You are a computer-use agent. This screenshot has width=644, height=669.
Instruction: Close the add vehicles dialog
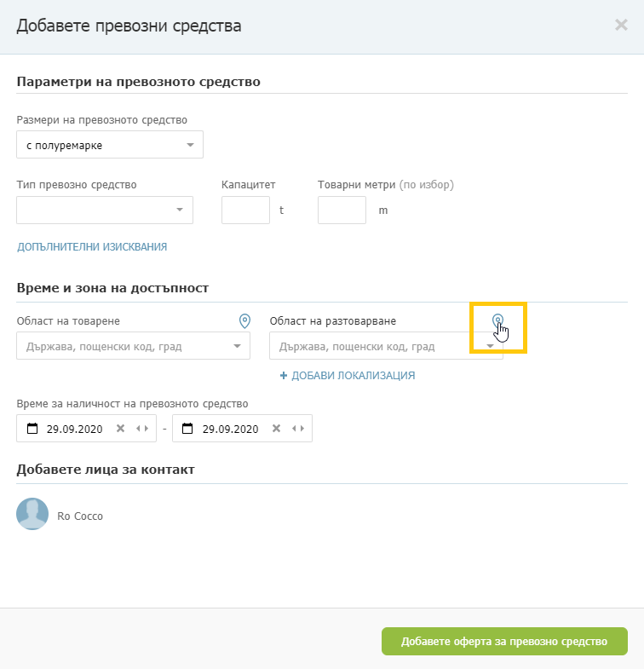point(621,26)
